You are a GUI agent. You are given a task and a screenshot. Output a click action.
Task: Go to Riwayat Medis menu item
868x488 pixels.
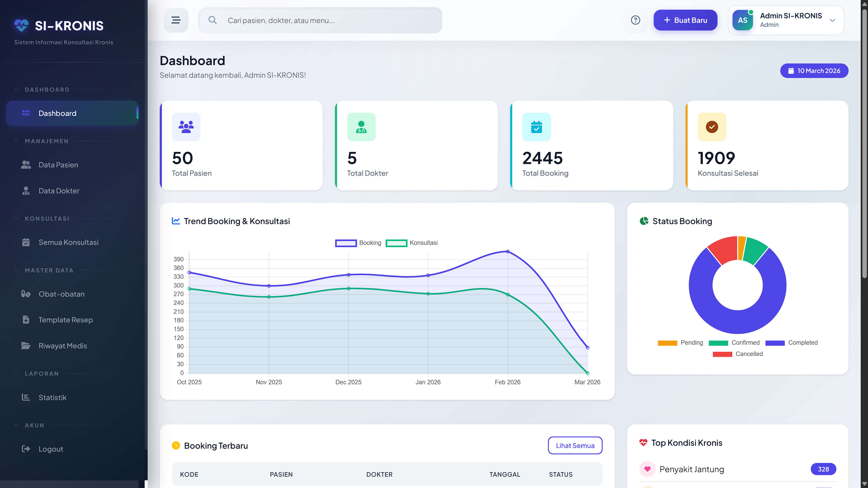point(63,346)
